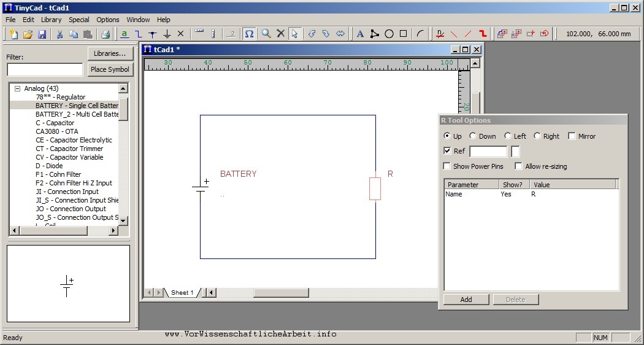The image size is (644, 345).
Task: Rotate selection left with the curved arrow icon
Action: point(312,34)
